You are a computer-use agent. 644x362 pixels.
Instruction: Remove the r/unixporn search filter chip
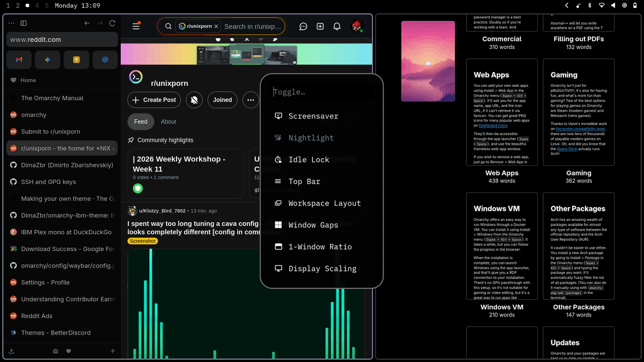pos(216,26)
